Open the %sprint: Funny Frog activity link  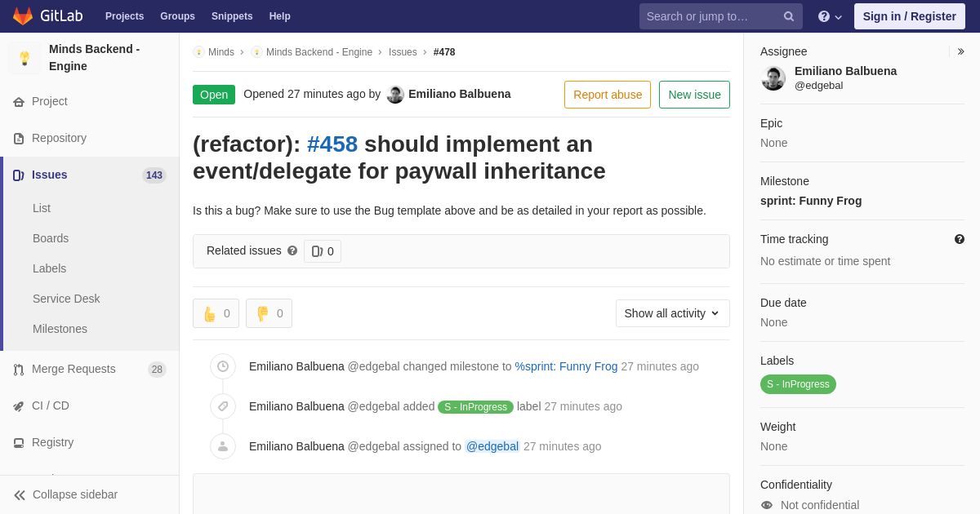click(566, 366)
